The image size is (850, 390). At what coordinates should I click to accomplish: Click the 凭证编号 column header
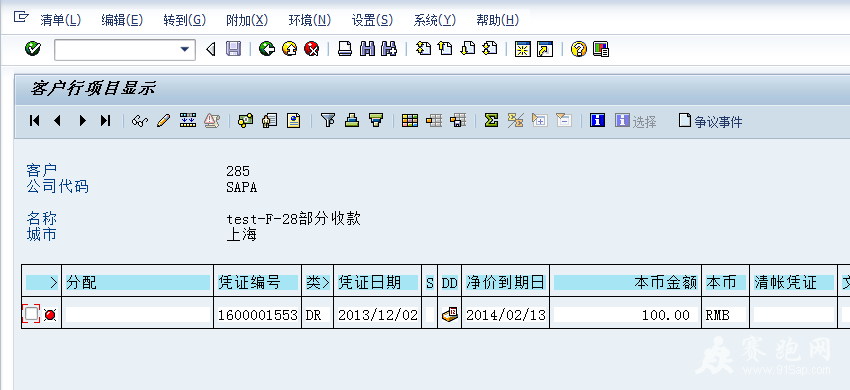point(257,282)
